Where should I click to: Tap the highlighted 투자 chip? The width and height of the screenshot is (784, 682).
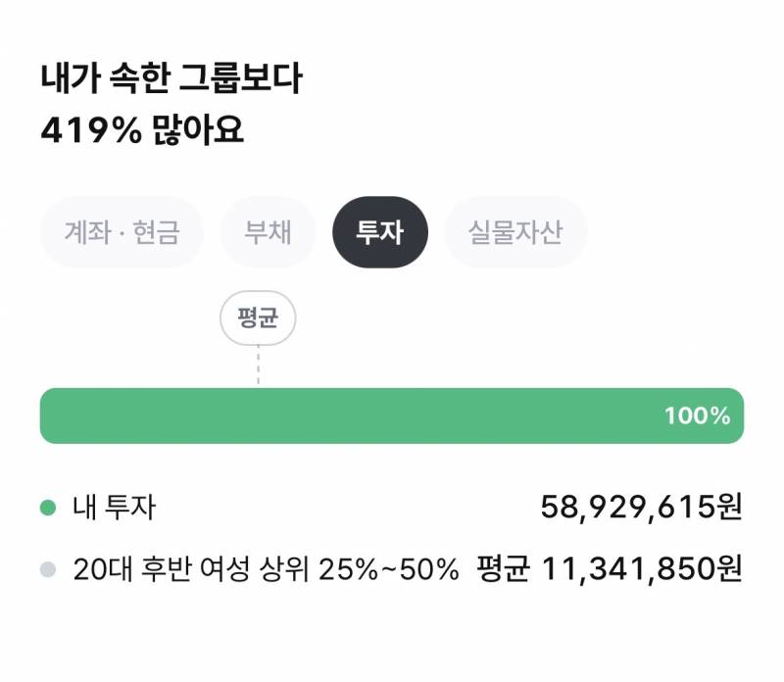[x=381, y=232]
